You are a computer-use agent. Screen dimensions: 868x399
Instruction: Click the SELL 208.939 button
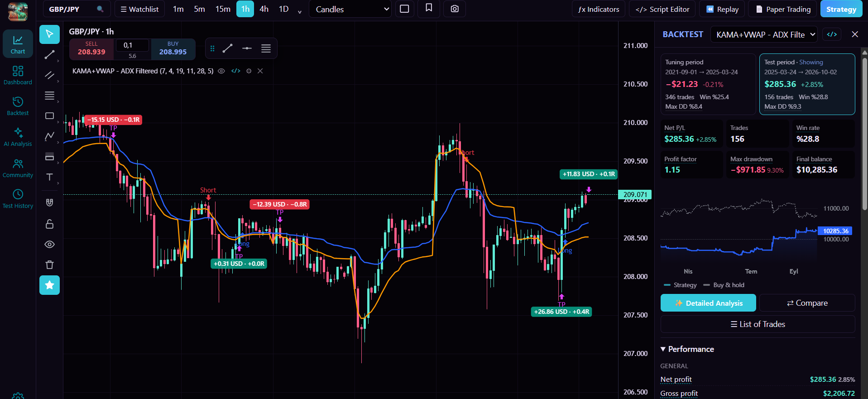[91, 48]
